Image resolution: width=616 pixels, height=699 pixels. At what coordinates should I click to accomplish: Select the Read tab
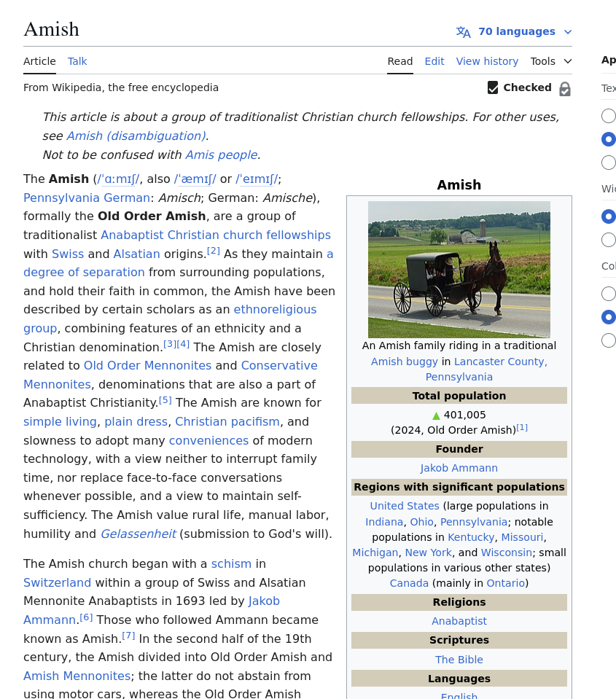[399, 61]
